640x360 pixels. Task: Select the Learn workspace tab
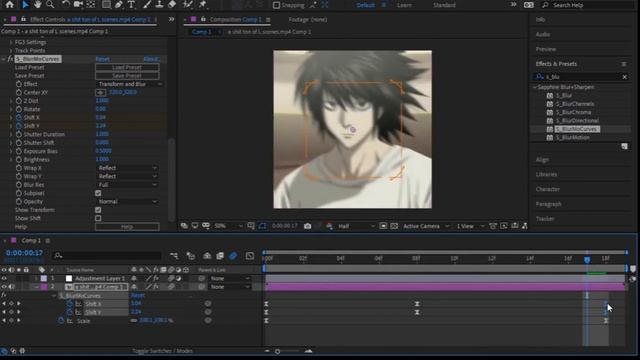tap(404, 5)
